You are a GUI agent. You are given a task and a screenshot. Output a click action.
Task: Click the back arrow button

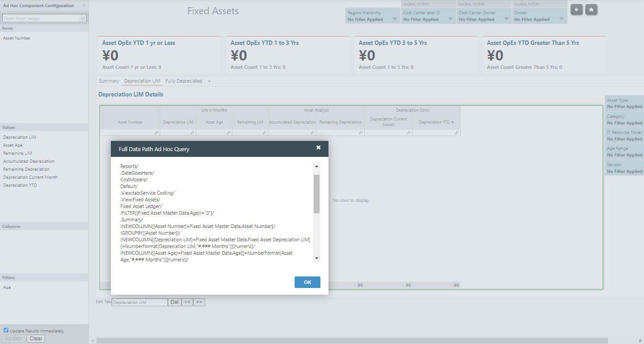[x=576, y=9]
